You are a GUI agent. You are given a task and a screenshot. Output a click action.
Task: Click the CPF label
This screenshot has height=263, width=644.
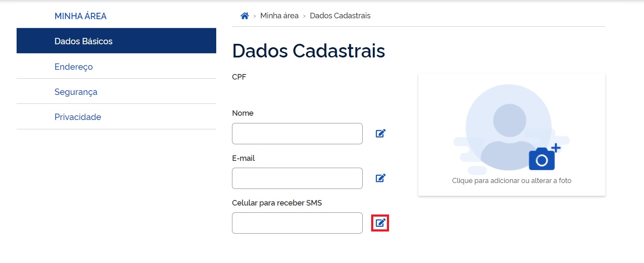pyautogui.click(x=239, y=77)
